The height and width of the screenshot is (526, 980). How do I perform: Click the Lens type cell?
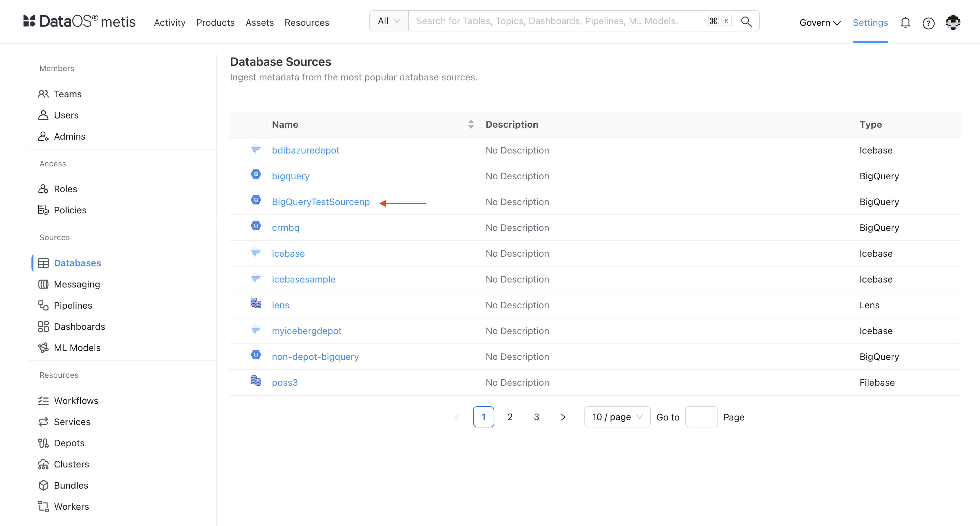(869, 305)
